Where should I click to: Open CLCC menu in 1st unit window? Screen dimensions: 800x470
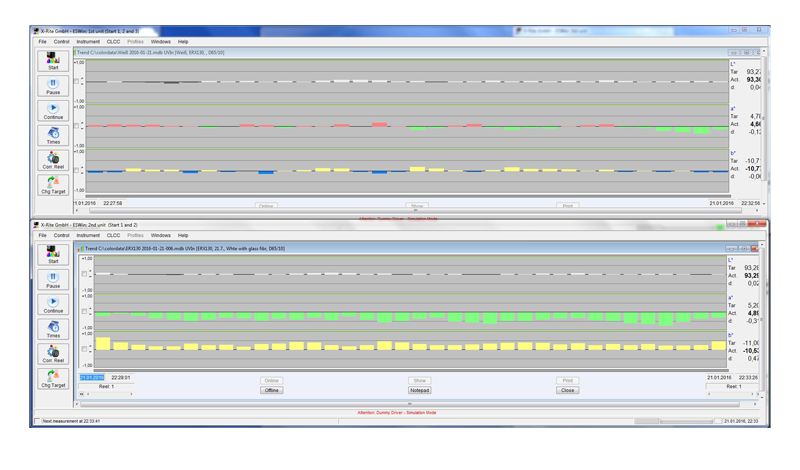pos(113,42)
